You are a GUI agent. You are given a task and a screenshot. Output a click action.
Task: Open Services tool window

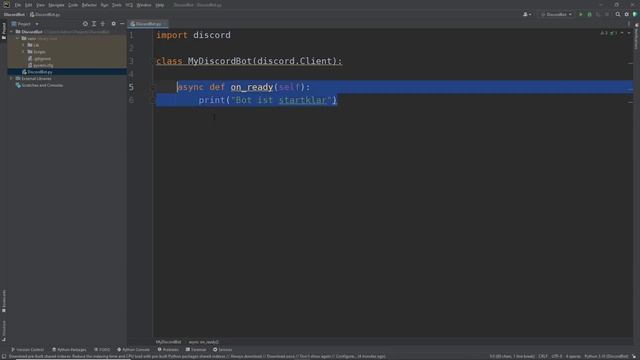pyautogui.click(x=222, y=350)
